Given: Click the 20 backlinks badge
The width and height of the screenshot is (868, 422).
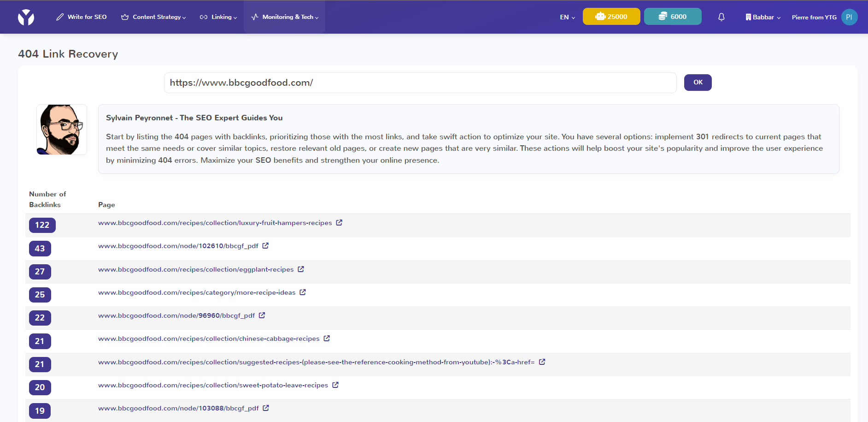Looking at the screenshot, I should pyautogui.click(x=40, y=387).
